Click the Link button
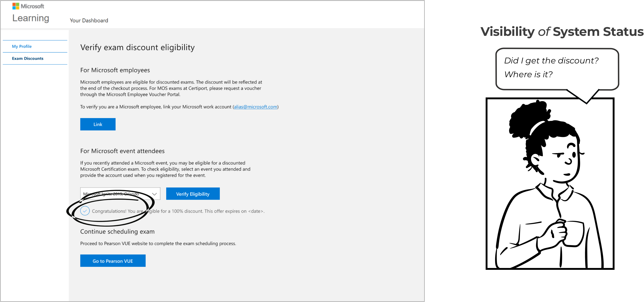This screenshot has height=302, width=644. coord(98,124)
